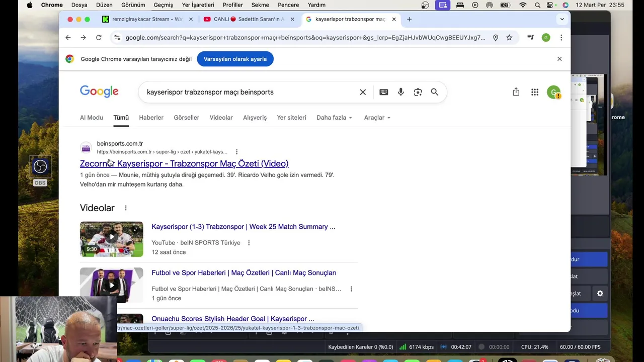Open the Chrome profile avatar G

(546, 38)
